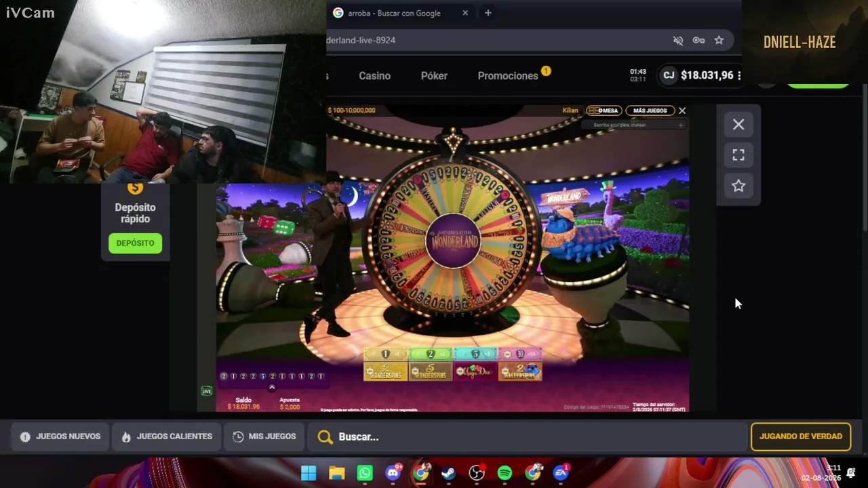Open second Chrome profile beside Spotify
This screenshot has height=488, width=868.
(x=534, y=472)
